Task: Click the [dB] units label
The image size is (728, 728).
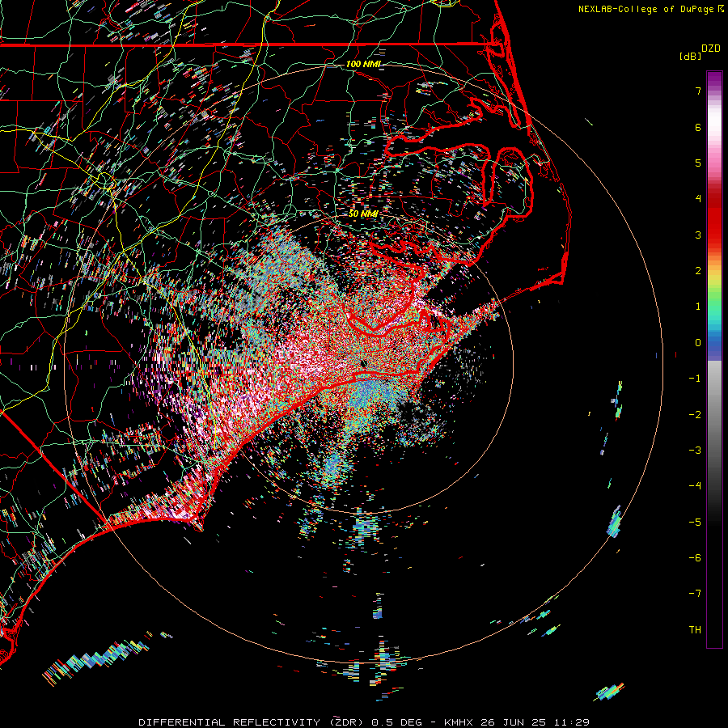Action: pos(690,56)
